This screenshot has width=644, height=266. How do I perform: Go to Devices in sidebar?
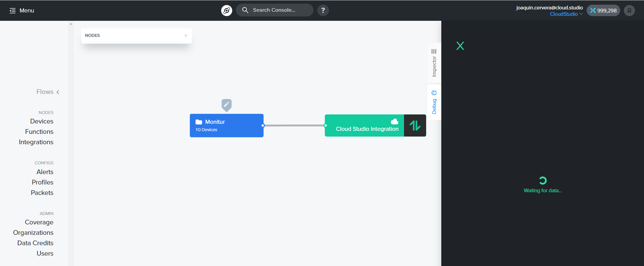(42, 121)
